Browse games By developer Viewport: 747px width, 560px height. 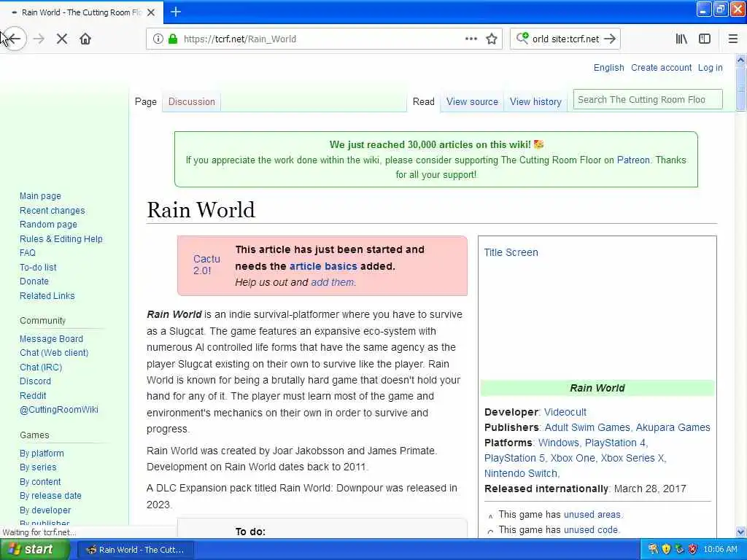(45, 510)
